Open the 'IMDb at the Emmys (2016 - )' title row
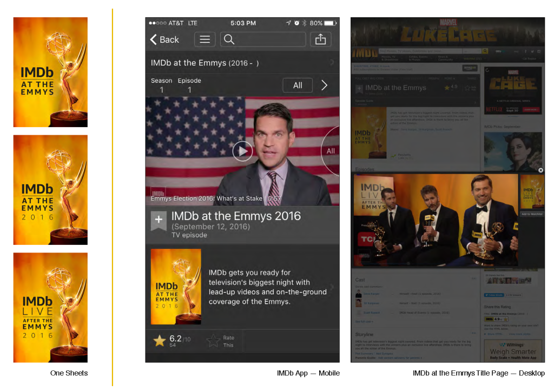 242,63
